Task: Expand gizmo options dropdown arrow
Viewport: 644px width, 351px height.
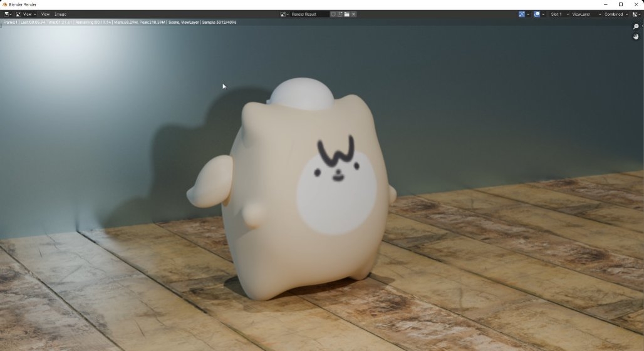Action: point(528,14)
